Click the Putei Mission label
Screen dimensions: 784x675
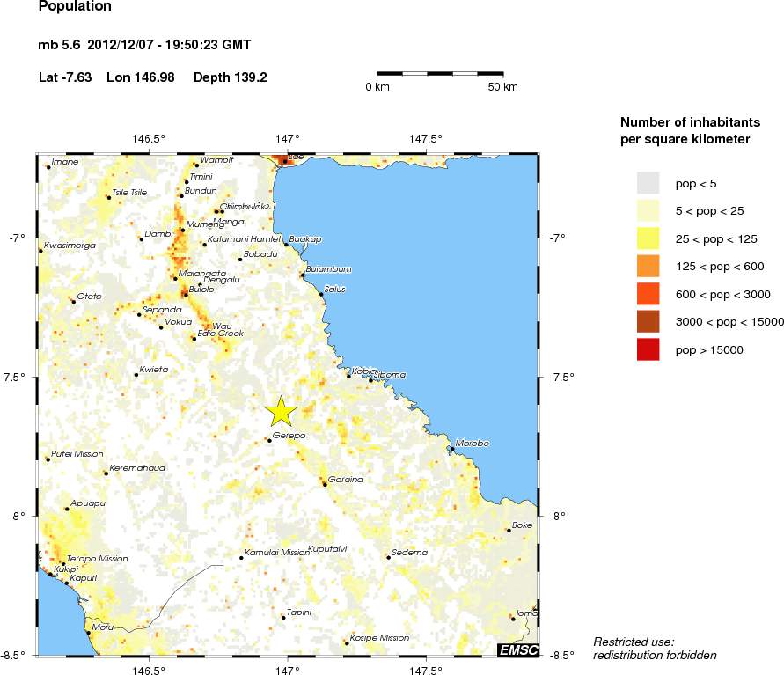point(77,454)
